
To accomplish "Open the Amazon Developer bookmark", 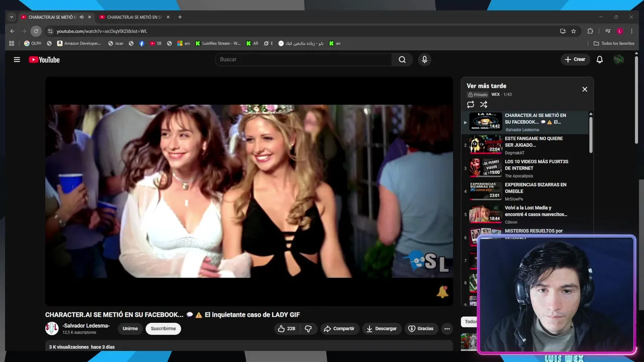I will (x=79, y=43).
